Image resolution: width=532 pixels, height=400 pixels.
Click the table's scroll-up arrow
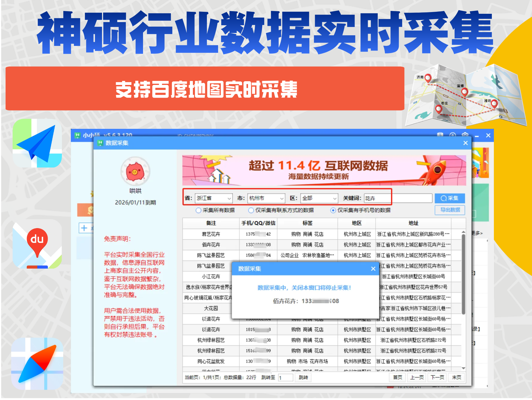[x=463, y=232]
